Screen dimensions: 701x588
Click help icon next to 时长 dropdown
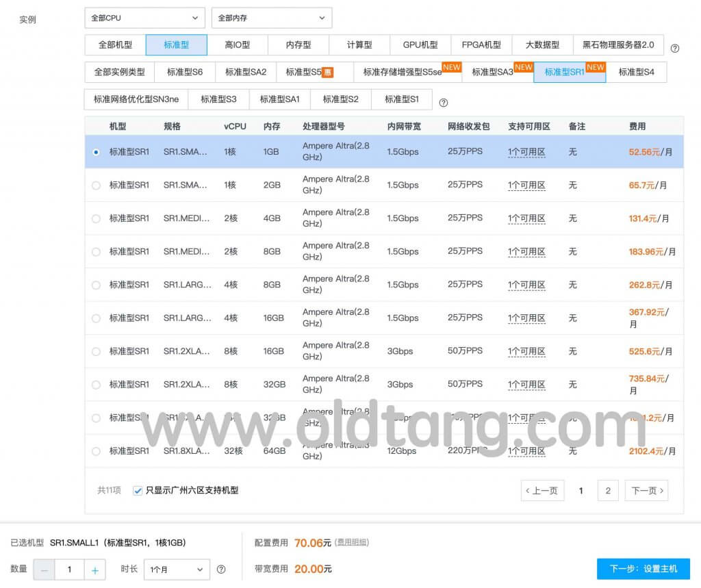[x=221, y=569]
